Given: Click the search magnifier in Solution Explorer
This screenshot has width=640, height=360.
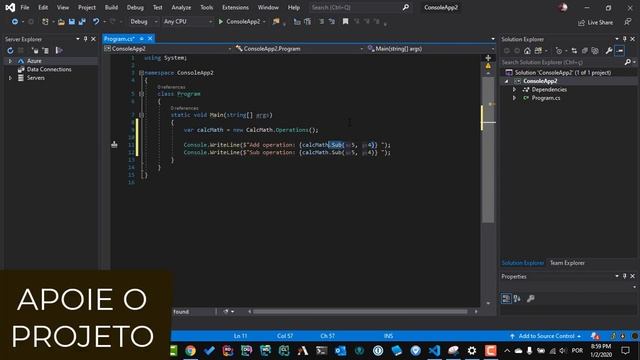Looking at the screenshot, I should (x=628, y=62).
